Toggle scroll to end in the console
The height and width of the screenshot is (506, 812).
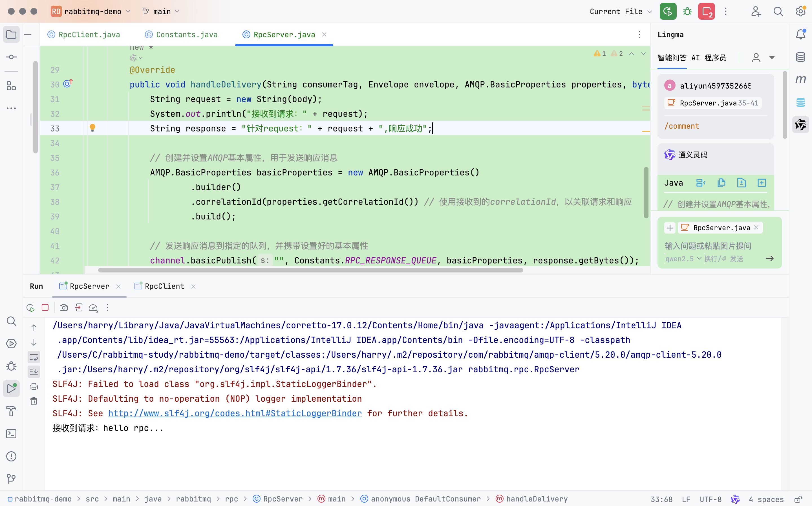tap(34, 371)
